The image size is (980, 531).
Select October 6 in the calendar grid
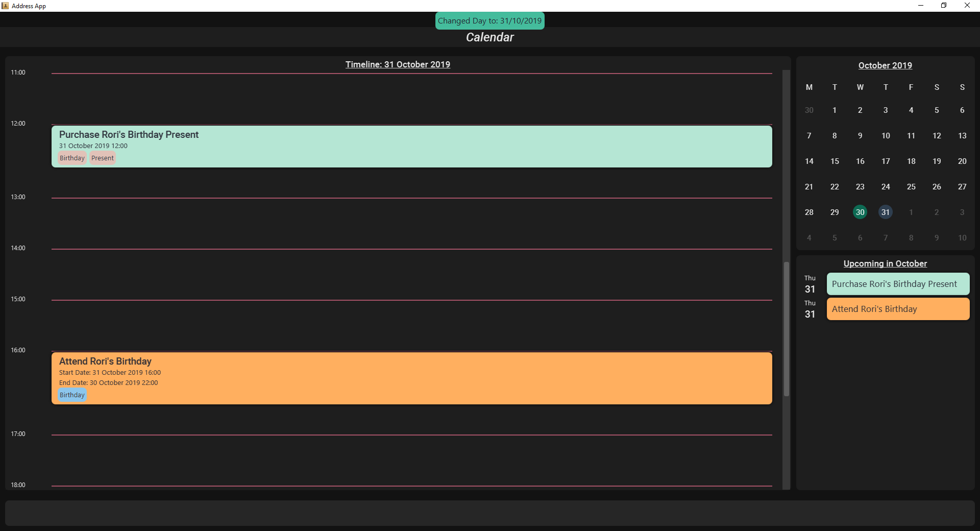[962, 110]
